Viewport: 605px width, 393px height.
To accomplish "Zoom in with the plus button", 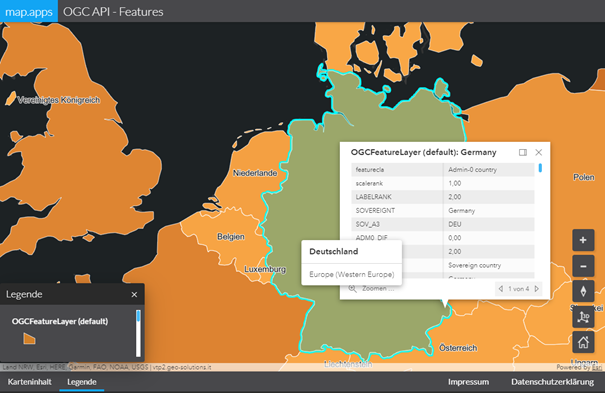I will [x=583, y=240].
